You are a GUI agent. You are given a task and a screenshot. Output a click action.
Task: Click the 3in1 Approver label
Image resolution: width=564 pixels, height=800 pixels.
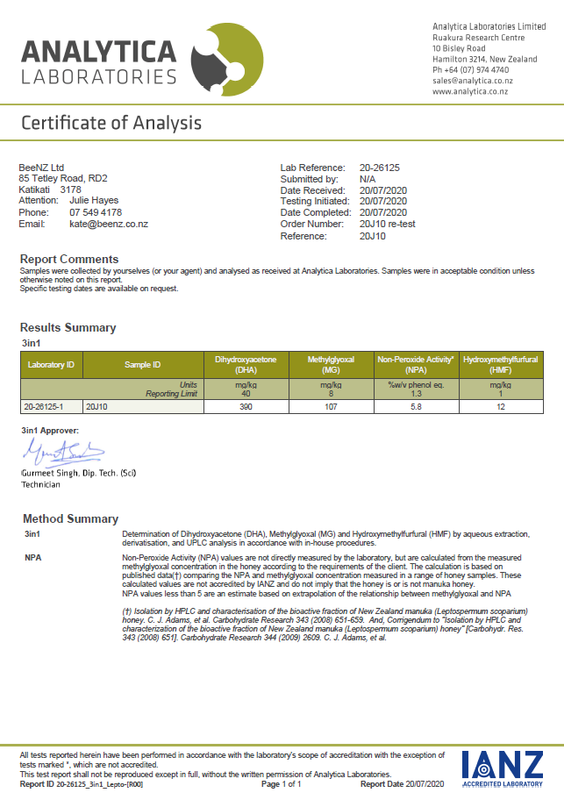pos(50,431)
